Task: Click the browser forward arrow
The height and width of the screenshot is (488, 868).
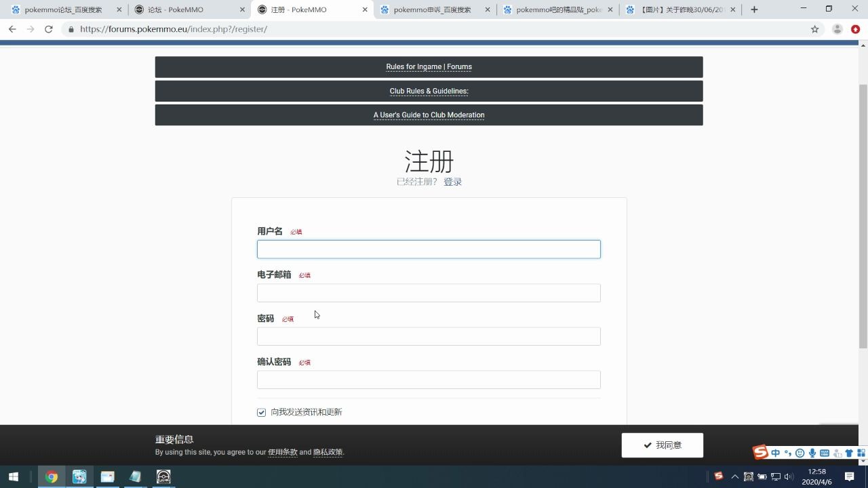Action: click(31, 29)
